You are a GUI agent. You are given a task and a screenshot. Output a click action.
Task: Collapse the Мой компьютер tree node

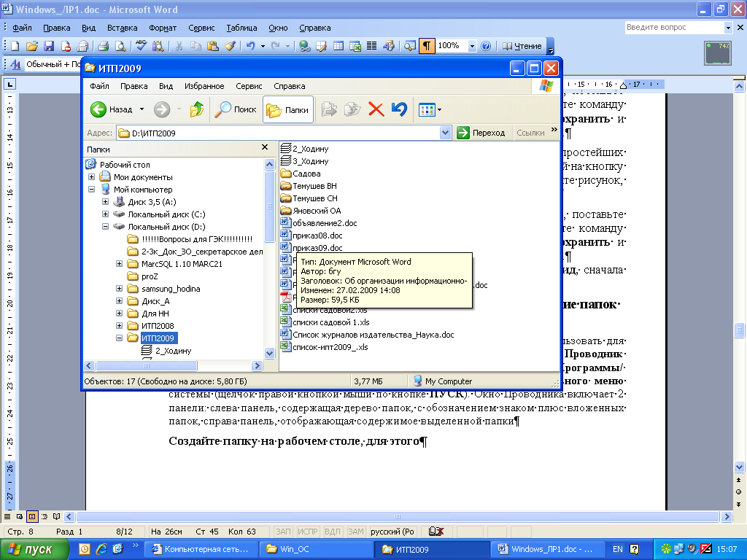(91, 190)
